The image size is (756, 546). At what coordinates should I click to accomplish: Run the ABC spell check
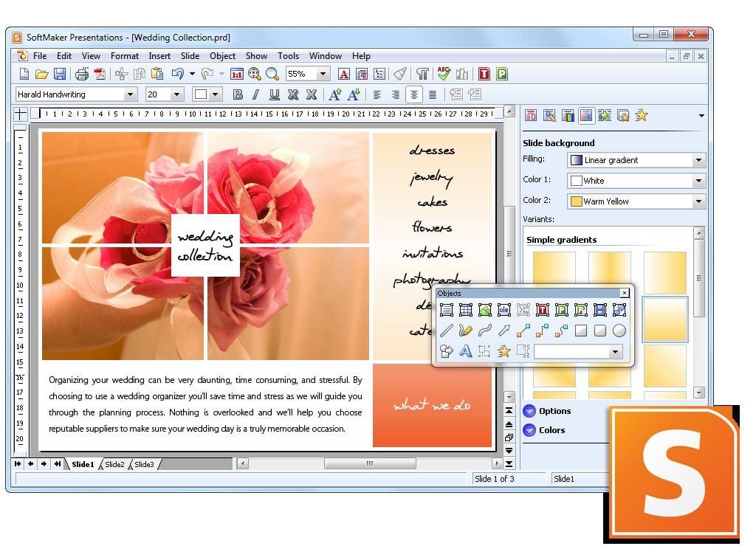tap(444, 74)
